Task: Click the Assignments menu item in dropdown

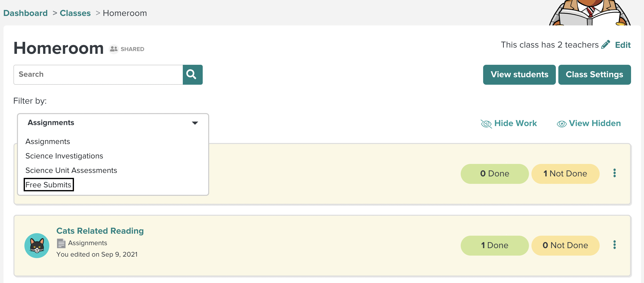Action: pos(48,141)
